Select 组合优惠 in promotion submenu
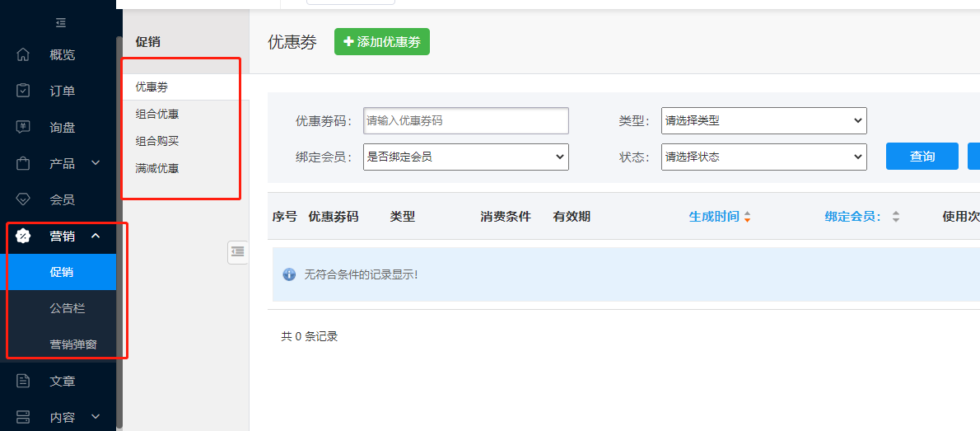Image resolution: width=980 pixels, height=431 pixels. (x=157, y=114)
